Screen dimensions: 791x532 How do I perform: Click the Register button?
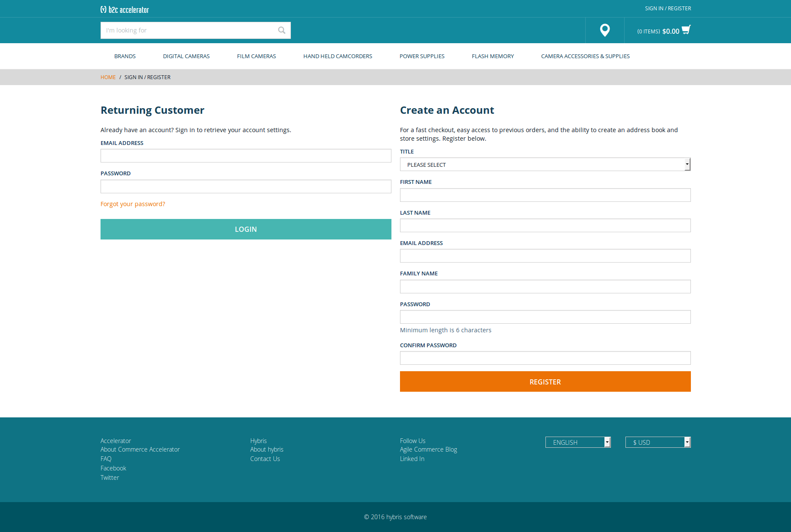pos(545,381)
